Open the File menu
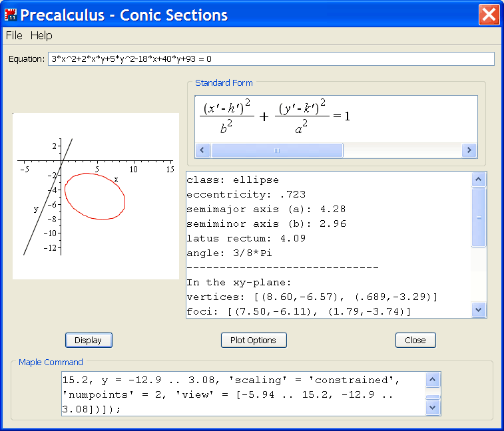The width and height of the screenshot is (504, 431). 14,35
